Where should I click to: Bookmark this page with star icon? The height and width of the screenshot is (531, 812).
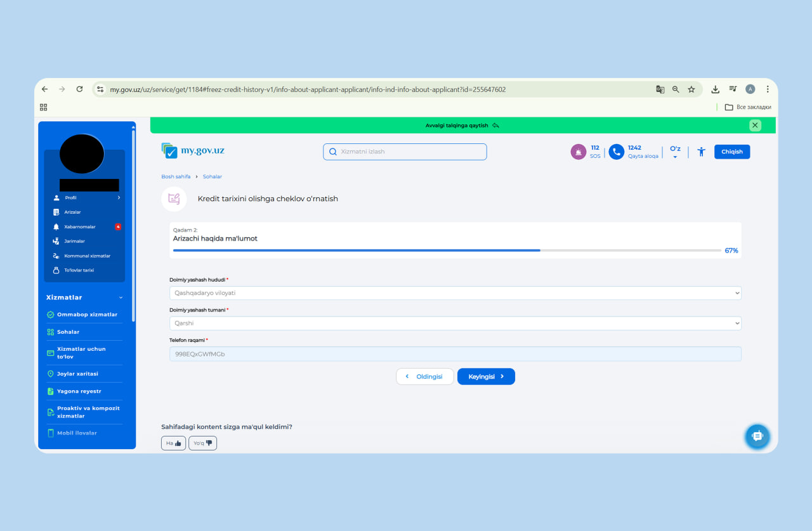(x=691, y=89)
